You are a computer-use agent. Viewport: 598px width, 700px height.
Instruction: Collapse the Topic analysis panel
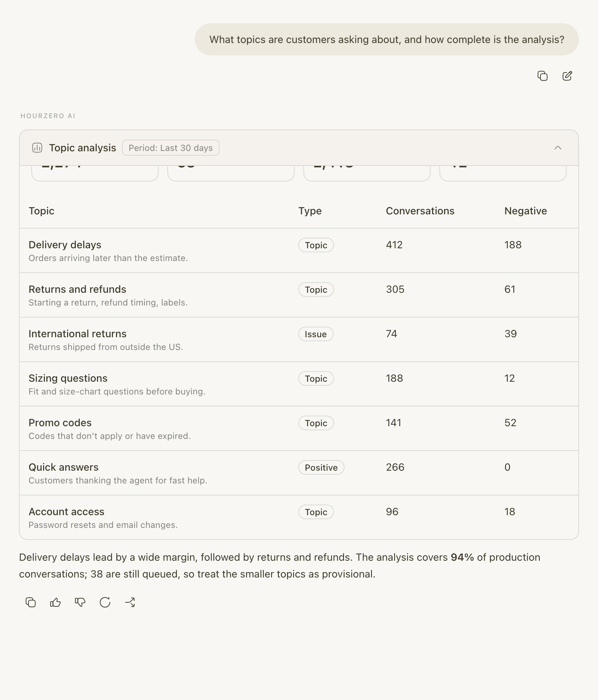point(558,148)
